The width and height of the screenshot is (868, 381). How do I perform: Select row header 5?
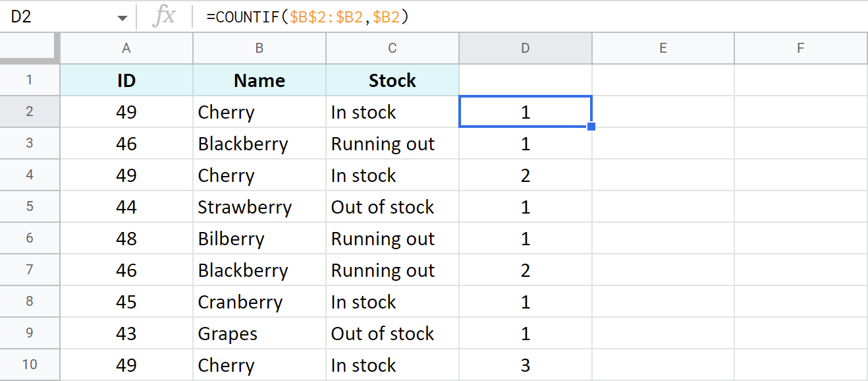[30, 206]
